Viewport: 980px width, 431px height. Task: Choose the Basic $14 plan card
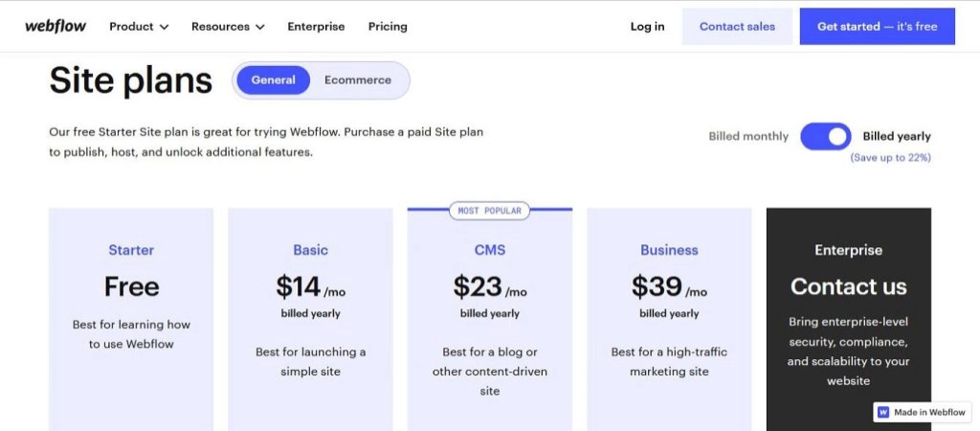pyautogui.click(x=311, y=319)
